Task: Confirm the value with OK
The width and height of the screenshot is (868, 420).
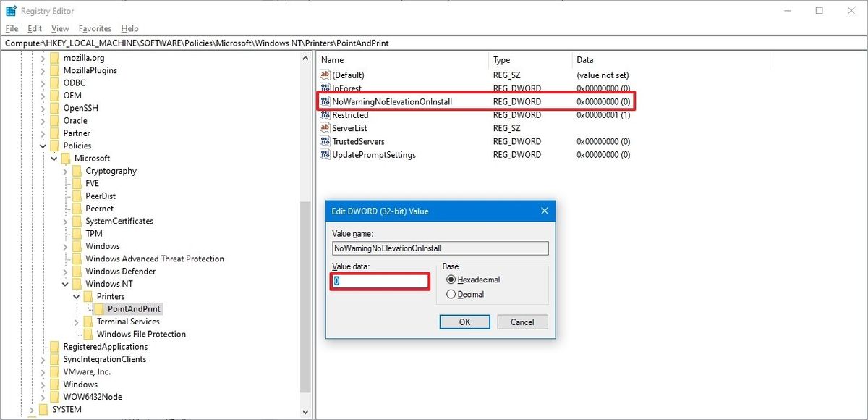Action: pos(464,322)
